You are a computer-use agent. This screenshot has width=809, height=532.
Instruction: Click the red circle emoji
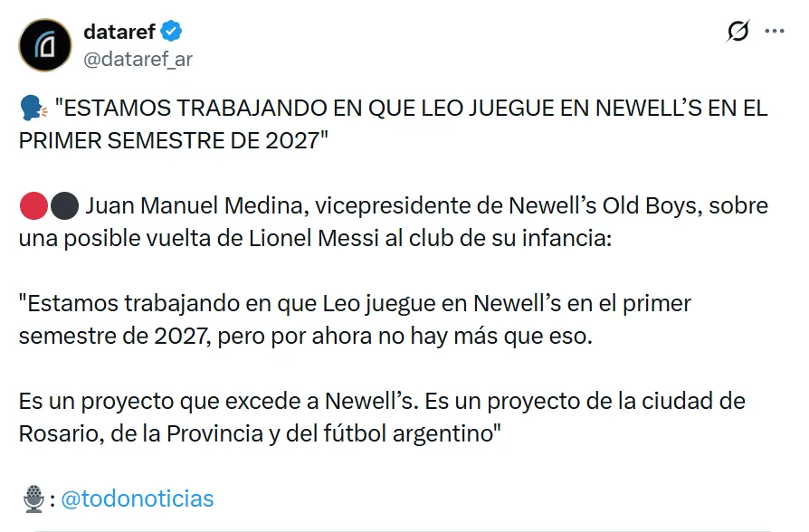[32, 205]
